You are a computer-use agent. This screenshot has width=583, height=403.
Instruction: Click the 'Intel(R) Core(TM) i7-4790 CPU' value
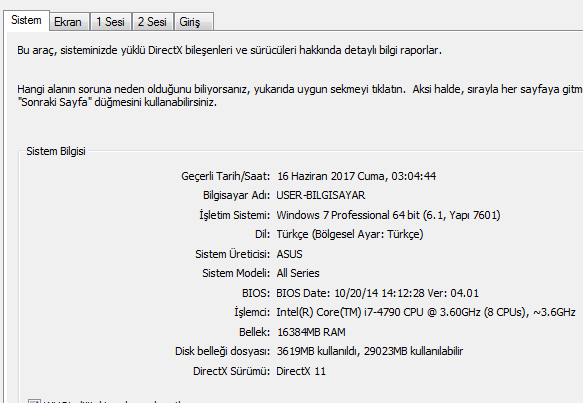tap(426, 312)
